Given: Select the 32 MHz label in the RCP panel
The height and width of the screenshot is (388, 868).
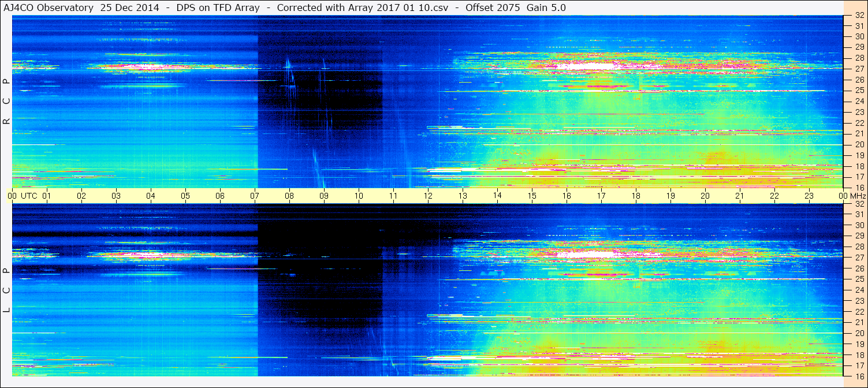Looking at the screenshot, I should [x=859, y=15].
